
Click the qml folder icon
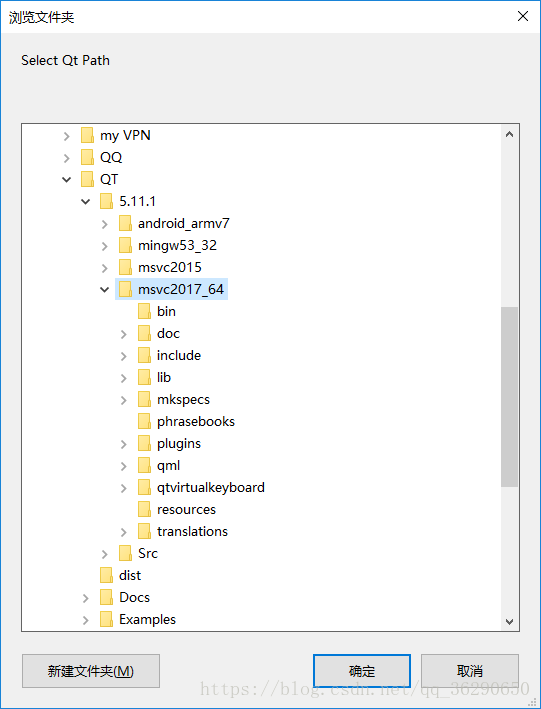[144, 465]
